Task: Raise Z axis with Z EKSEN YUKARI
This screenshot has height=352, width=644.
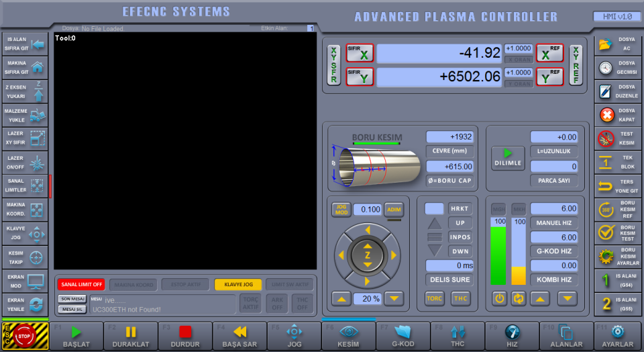Action: (x=25, y=91)
